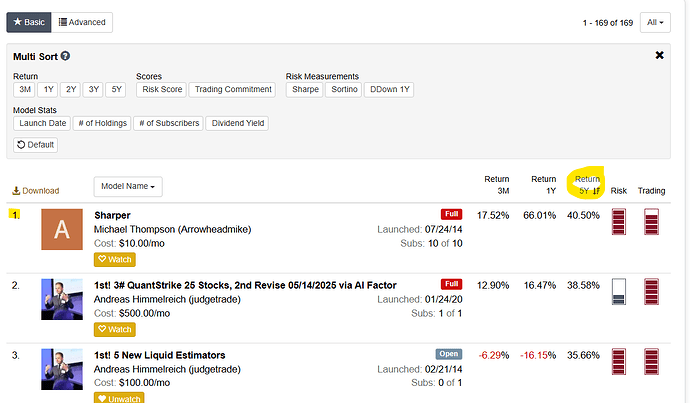Click the Return 5Y sort arrow

point(595,190)
